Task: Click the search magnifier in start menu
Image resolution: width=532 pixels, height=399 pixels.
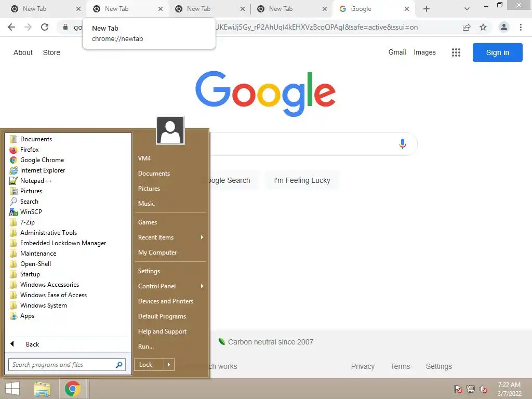Action: tap(119, 365)
